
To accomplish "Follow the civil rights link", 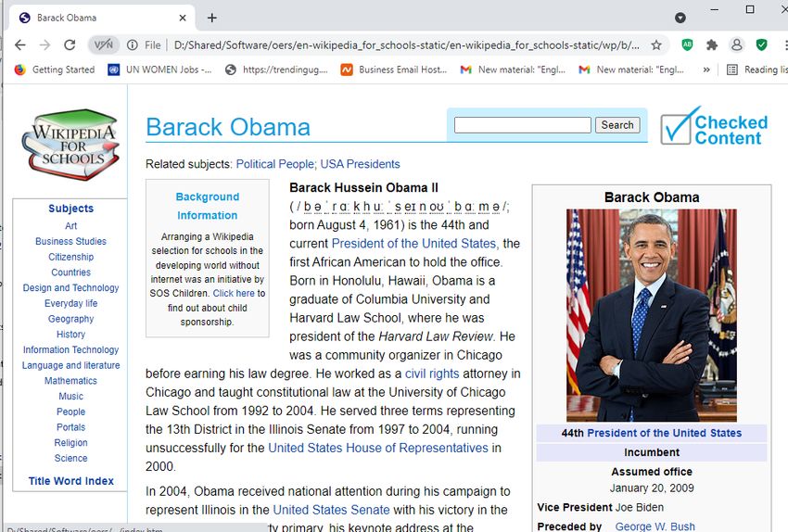I will pyautogui.click(x=432, y=374).
